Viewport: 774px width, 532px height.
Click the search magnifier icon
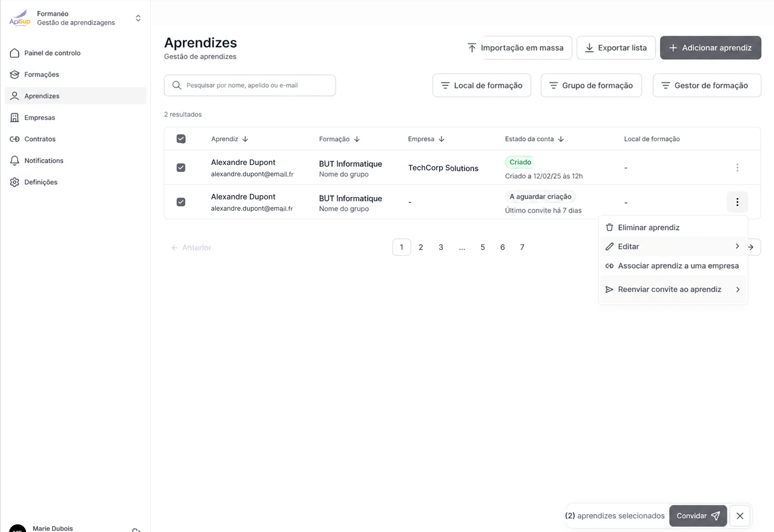pyautogui.click(x=176, y=85)
